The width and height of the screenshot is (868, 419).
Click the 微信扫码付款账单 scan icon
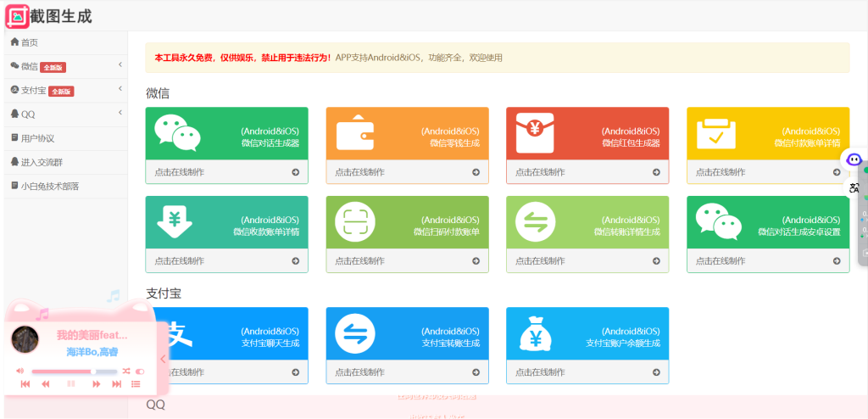pos(355,222)
